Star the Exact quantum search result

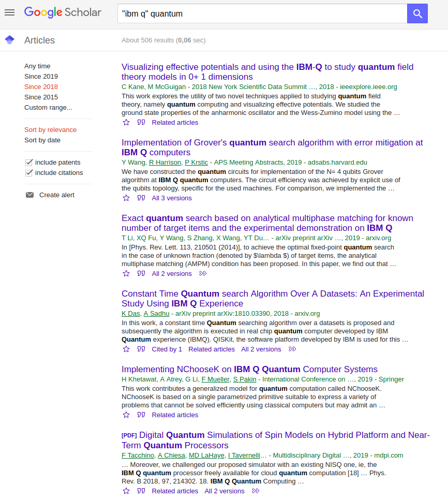click(126, 273)
